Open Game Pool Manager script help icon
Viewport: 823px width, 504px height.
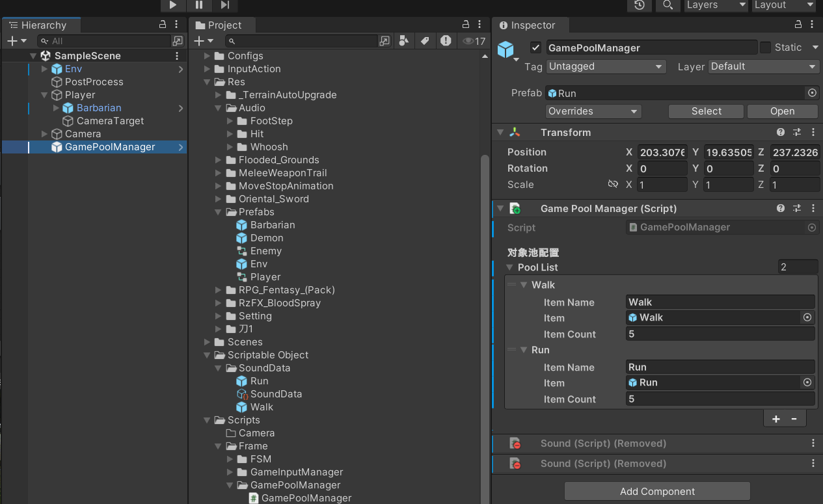coord(781,209)
